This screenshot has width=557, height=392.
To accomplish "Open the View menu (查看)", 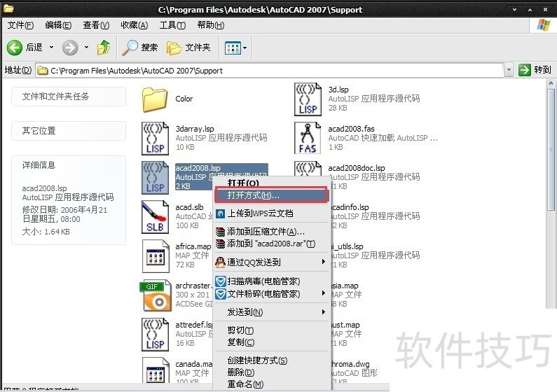I will (96, 25).
